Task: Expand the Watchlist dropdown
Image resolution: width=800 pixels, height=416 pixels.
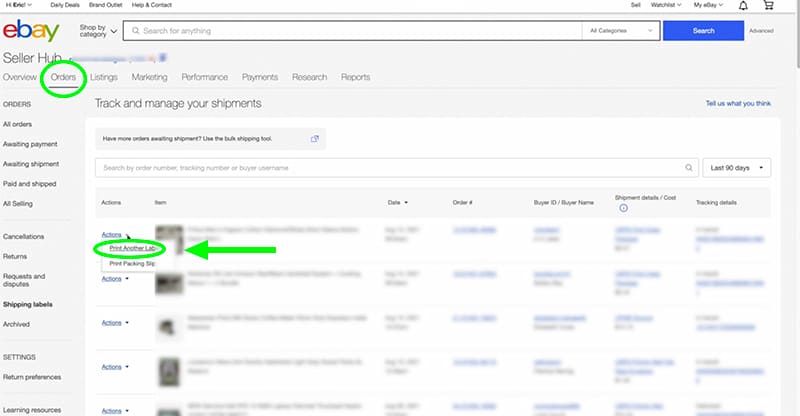Action: point(666,5)
